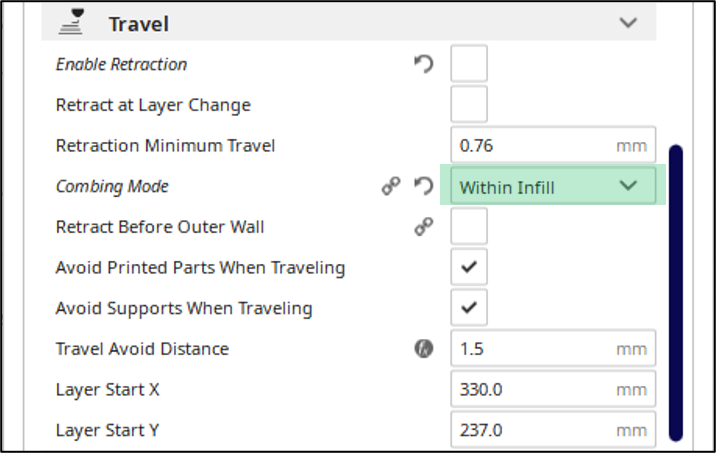Edit the Retraction Minimum Travel field
The width and height of the screenshot is (716, 453).
coord(553,145)
